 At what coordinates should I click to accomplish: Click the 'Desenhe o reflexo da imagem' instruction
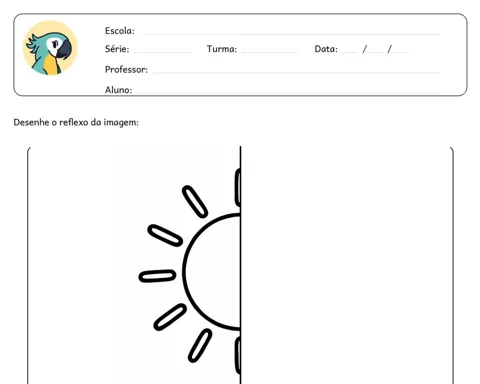coord(76,122)
